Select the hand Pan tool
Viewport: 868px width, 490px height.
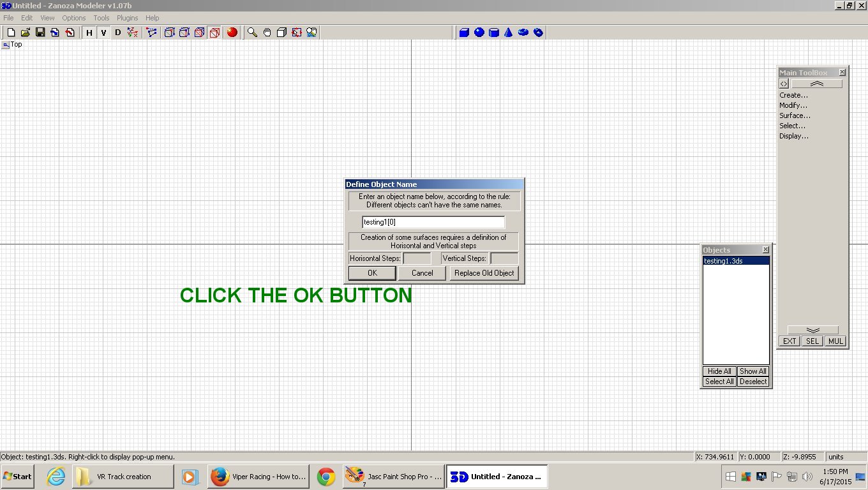267,33
